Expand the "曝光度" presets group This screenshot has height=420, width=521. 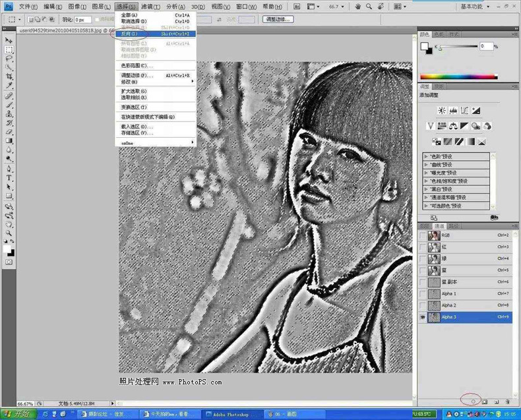point(426,173)
